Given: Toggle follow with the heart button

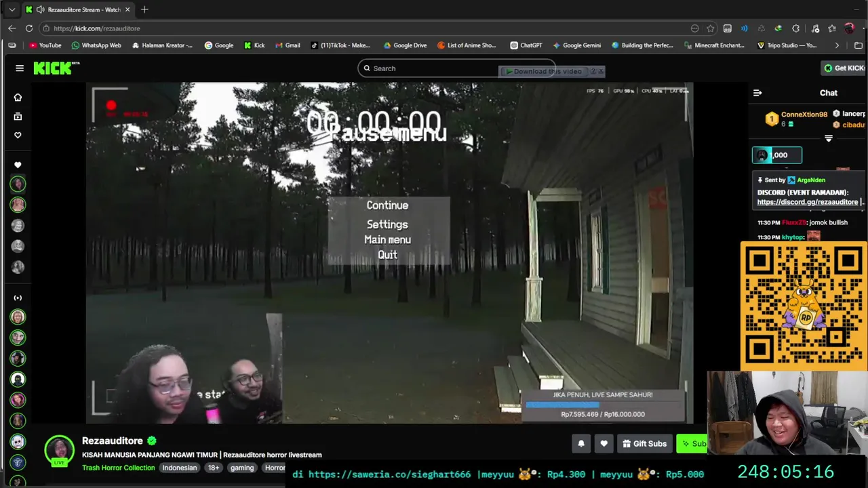Looking at the screenshot, I should [604, 444].
